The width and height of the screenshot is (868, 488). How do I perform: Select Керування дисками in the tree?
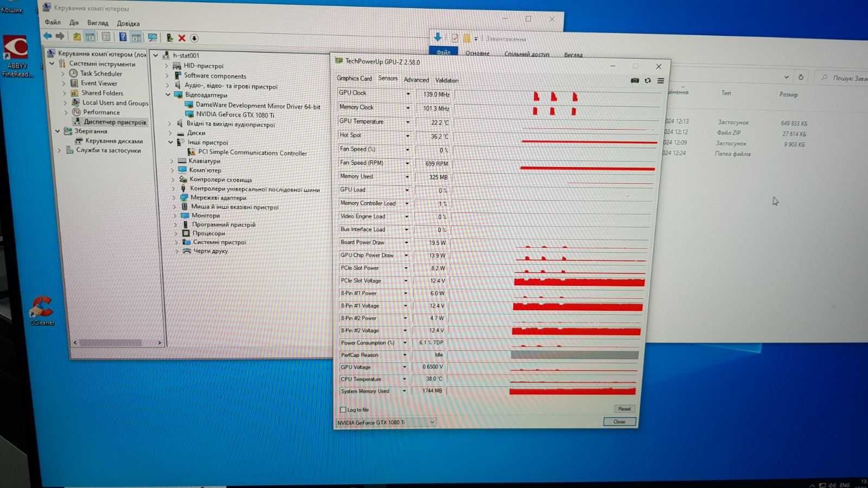point(114,141)
